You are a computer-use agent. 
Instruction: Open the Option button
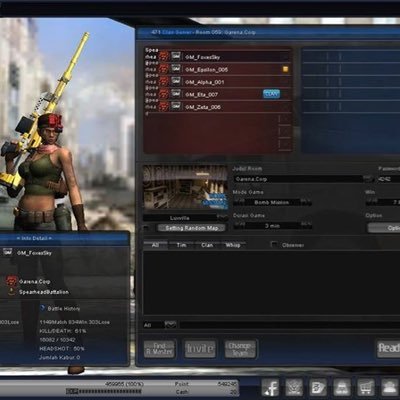click(384, 228)
